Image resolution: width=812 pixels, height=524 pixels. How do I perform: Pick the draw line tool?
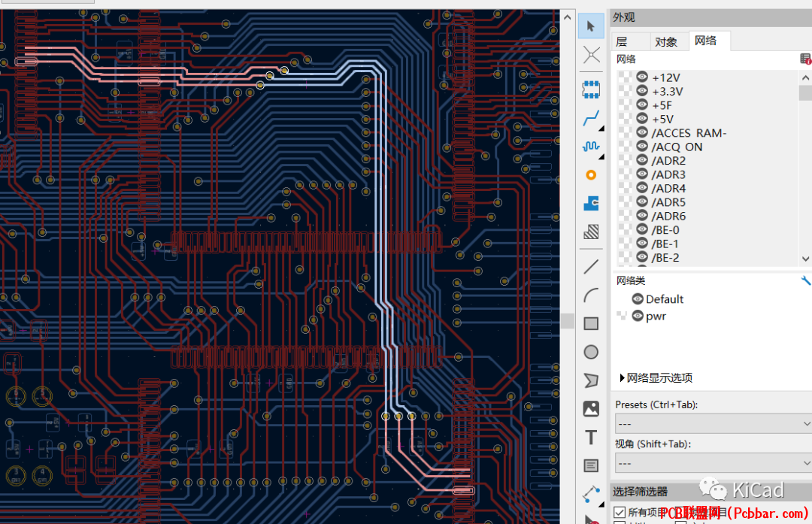coord(591,267)
